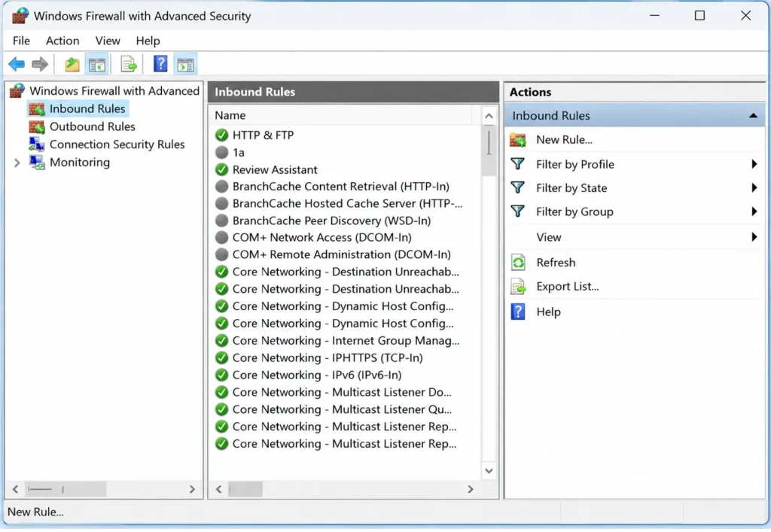Click the Up one level folder icon
Screen dimensions: 771x532
72,65
